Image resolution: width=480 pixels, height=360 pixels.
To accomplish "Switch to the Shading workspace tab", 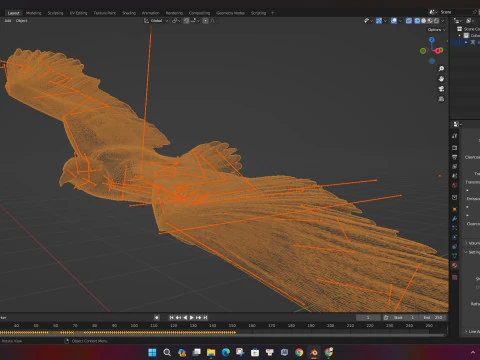I will [x=129, y=13].
